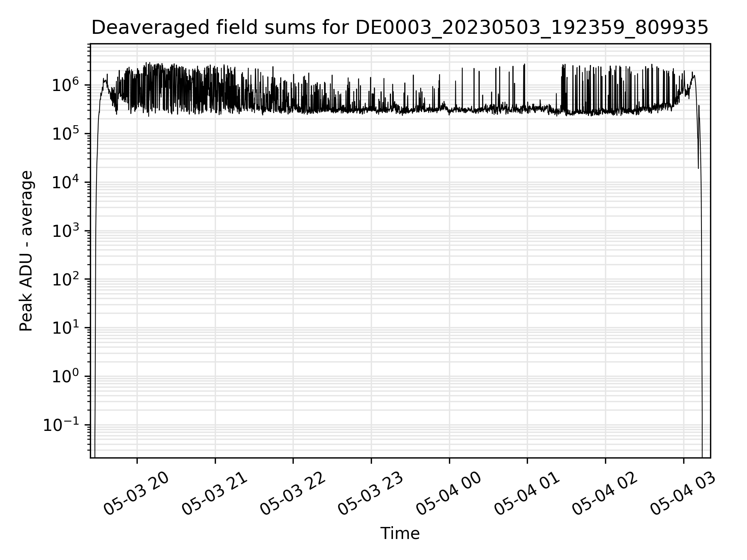
Task: Click the x-axis tick label '05-03 23'
Action: pos(371,494)
